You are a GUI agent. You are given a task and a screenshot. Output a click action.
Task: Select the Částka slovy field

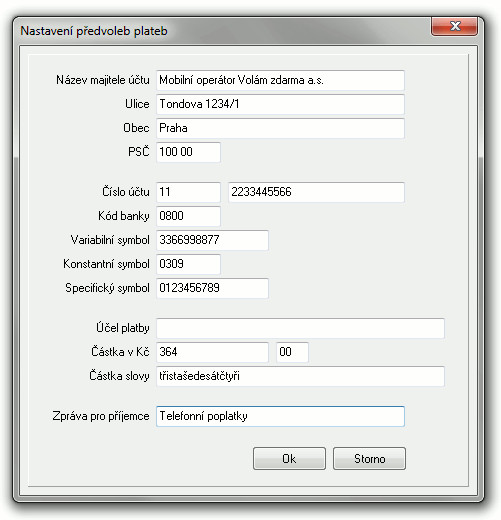click(x=300, y=376)
